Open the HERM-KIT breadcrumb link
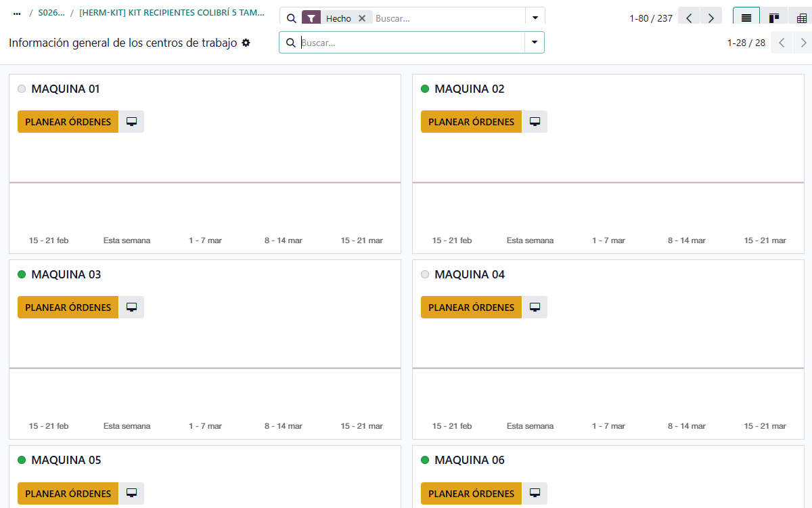Viewport: 812px width, 508px height. pyautogui.click(x=172, y=13)
